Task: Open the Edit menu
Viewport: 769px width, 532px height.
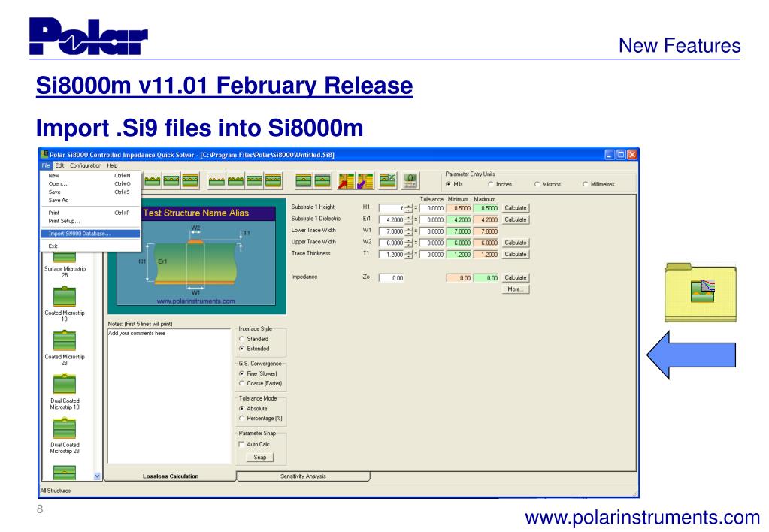Action: (60, 166)
